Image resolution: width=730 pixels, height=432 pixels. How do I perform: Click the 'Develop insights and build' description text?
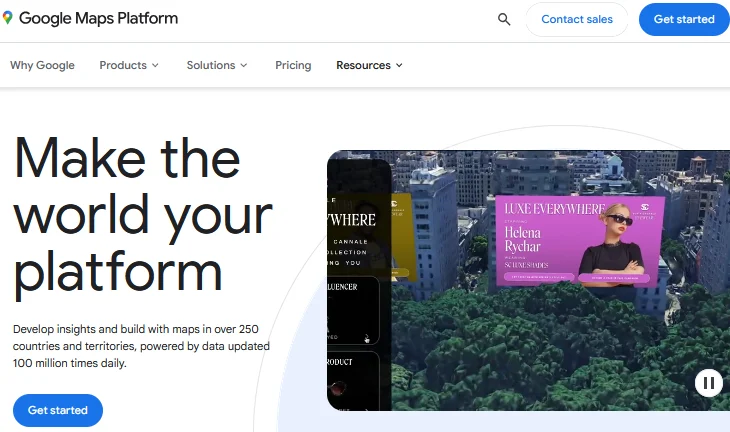pos(141,346)
